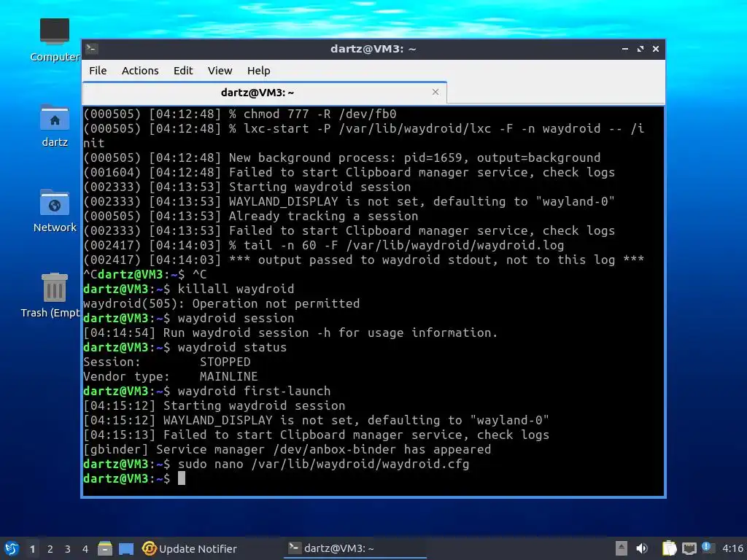Image resolution: width=747 pixels, height=560 pixels.
Task: Select the Network desktop icon
Action: (55, 211)
